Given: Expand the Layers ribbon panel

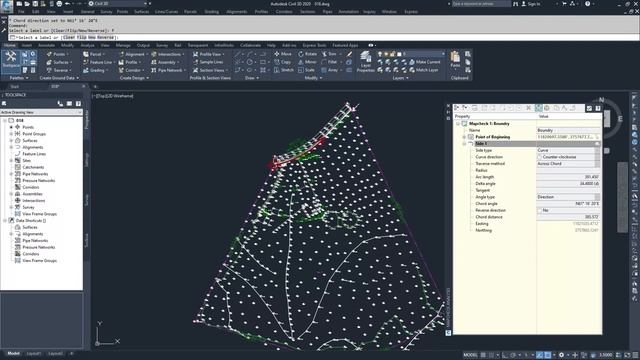Looking at the screenshot, I should [x=400, y=78].
